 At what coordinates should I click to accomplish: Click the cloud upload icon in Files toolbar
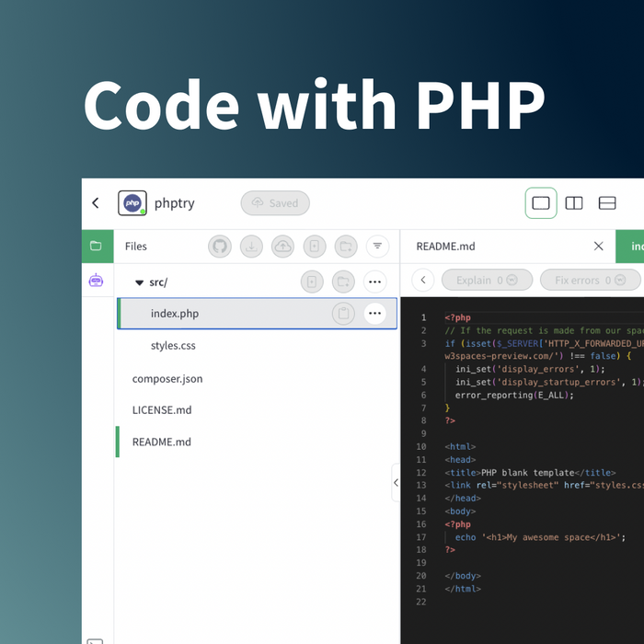pos(283,247)
